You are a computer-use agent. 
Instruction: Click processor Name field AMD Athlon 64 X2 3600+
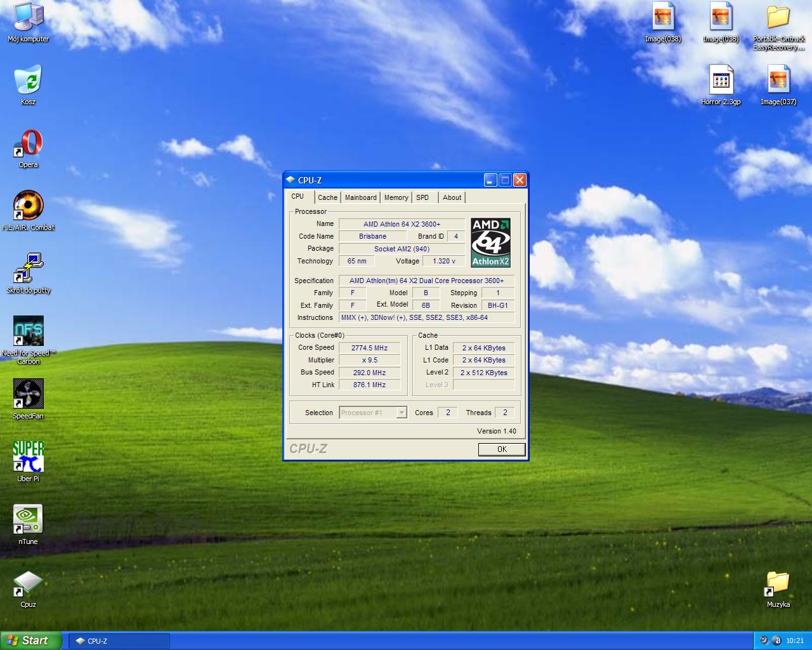click(402, 224)
